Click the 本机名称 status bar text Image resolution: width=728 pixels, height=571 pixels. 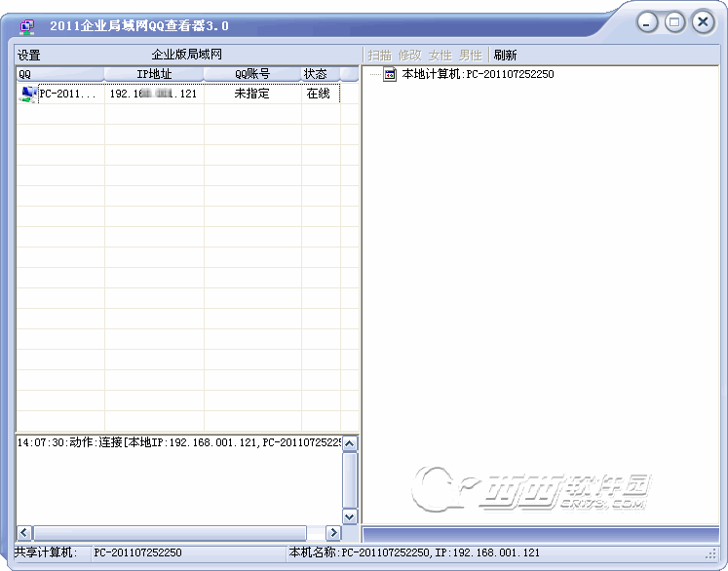[x=414, y=552]
